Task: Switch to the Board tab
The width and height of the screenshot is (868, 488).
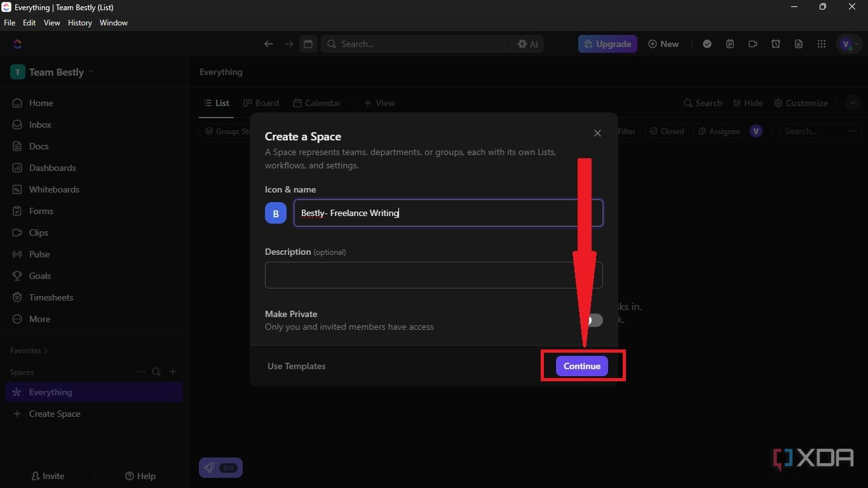Action: tap(261, 103)
